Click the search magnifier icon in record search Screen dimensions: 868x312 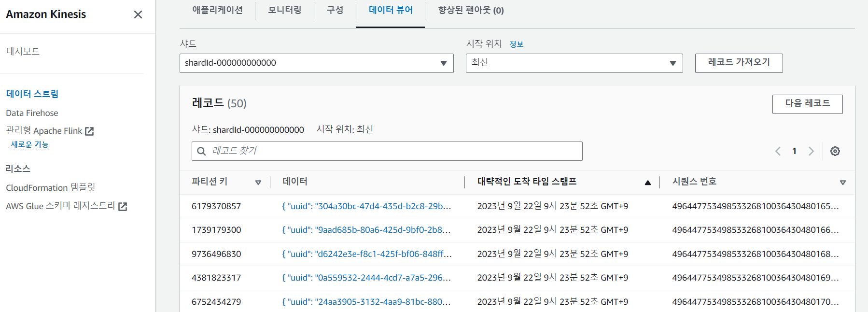(201, 151)
